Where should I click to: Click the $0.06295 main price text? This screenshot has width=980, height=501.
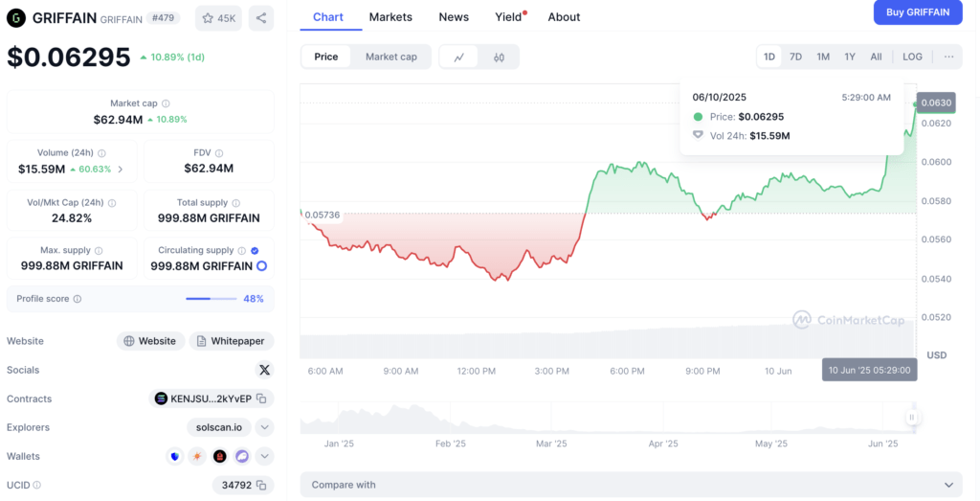point(69,57)
